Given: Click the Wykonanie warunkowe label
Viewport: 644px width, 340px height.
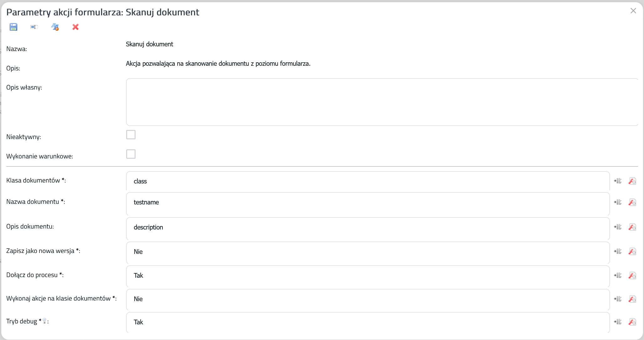Looking at the screenshot, I should coord(40,156).
